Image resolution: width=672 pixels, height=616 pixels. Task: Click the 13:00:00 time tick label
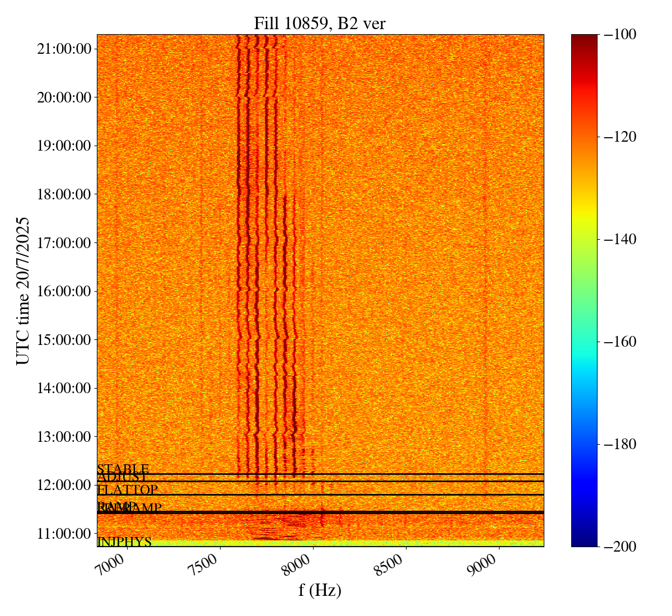click(64, 436)
